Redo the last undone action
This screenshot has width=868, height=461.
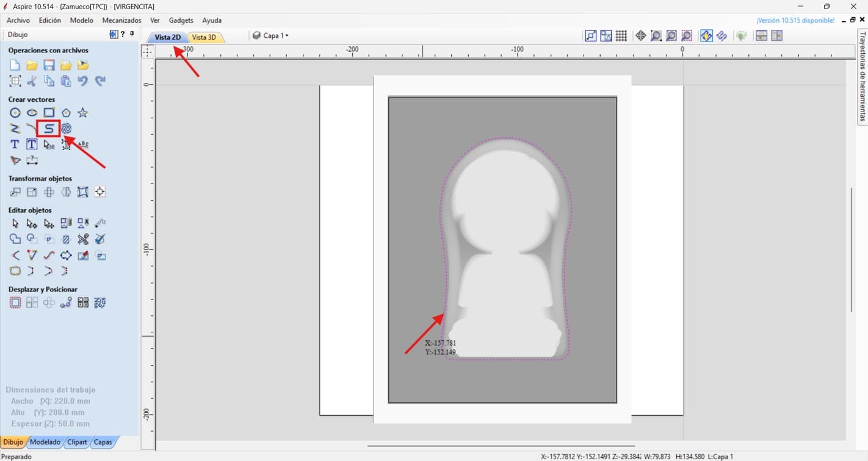(100, 80)
